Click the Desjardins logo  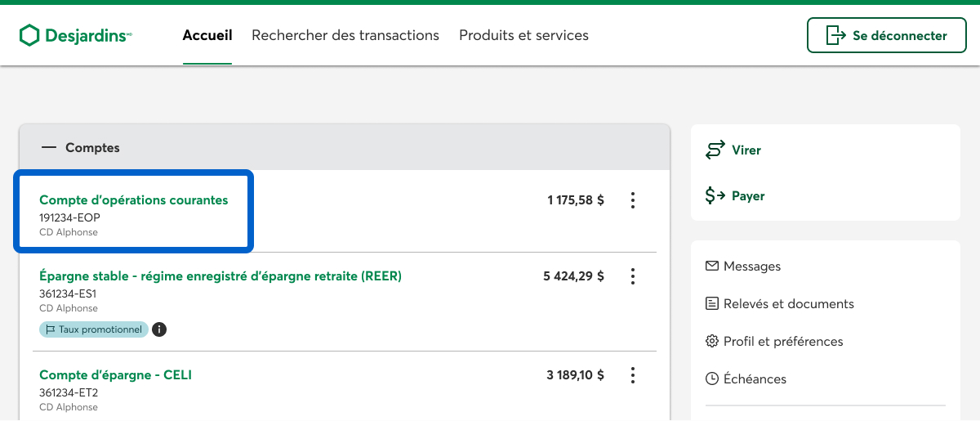click(75, 35)
